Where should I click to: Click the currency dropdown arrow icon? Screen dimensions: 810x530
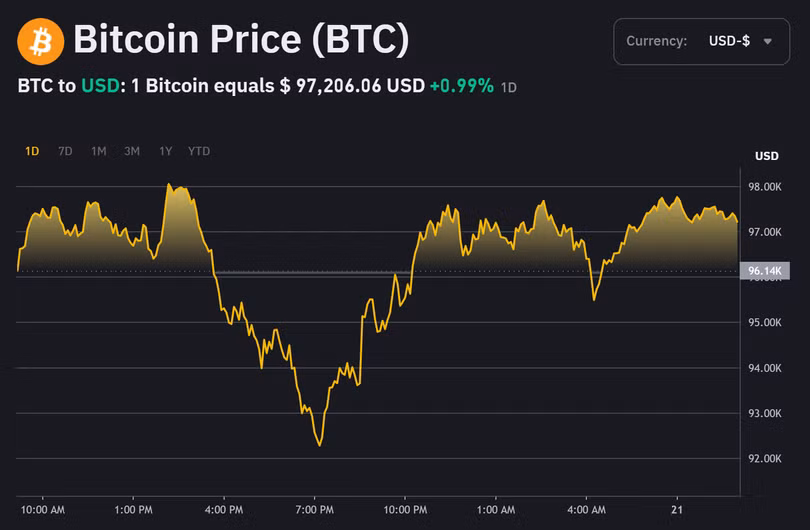(x=768, y=41)
